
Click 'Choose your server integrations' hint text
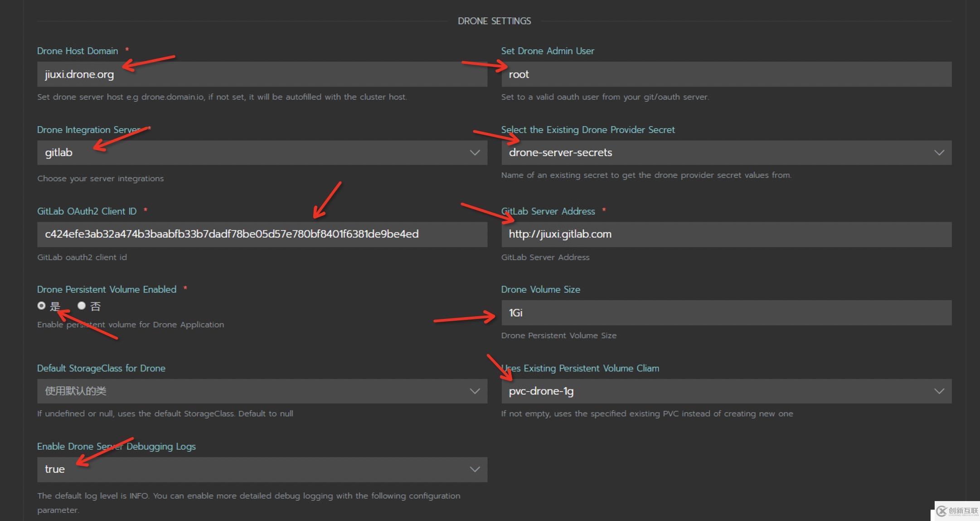pyautogui.click(x=101, y=178)
